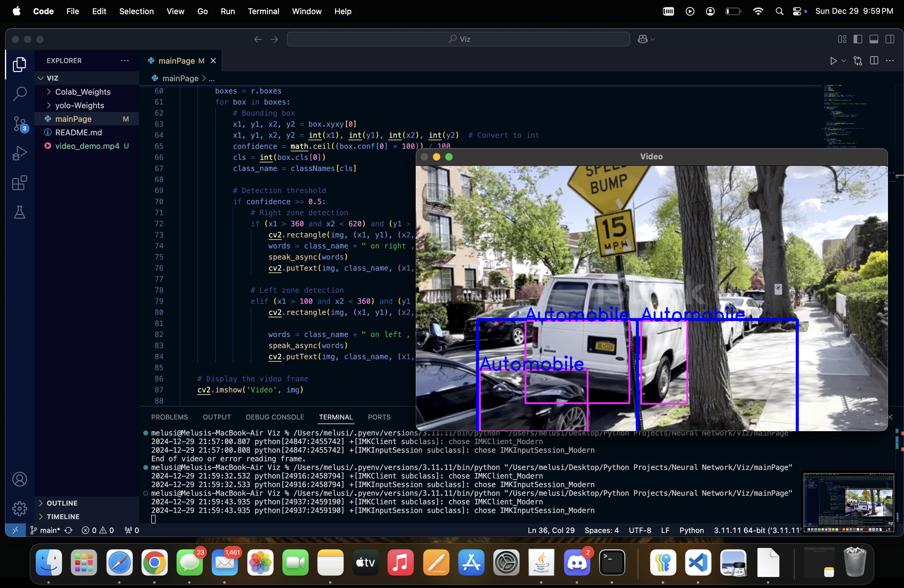Toggle the bottom panel visibility
This screenshot has width=904, height=588.
(874, 39)
